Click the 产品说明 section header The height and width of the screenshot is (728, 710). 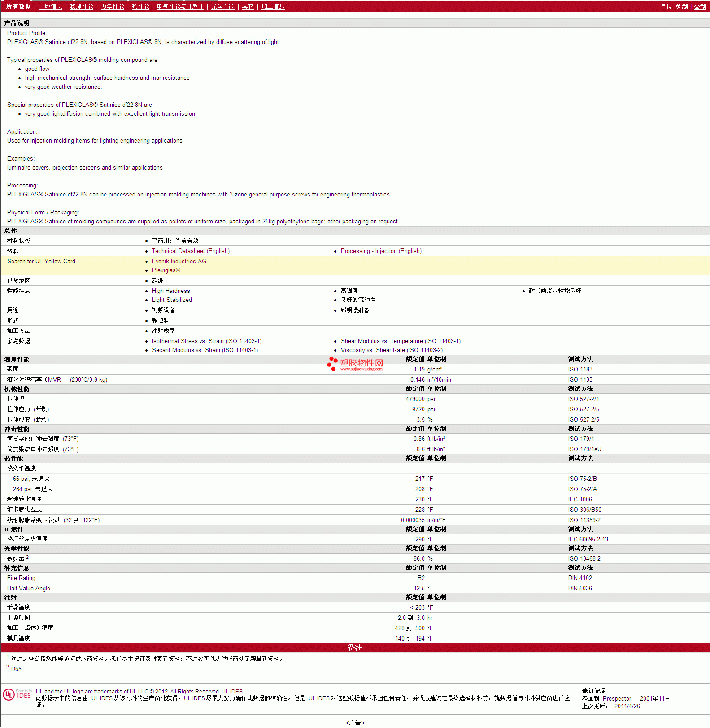(x=17, y=23)
